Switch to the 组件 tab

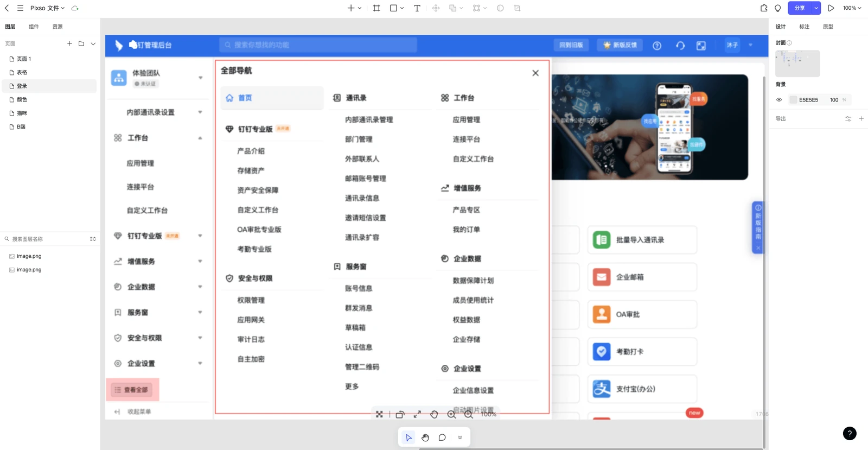click(x=34, y=27)
